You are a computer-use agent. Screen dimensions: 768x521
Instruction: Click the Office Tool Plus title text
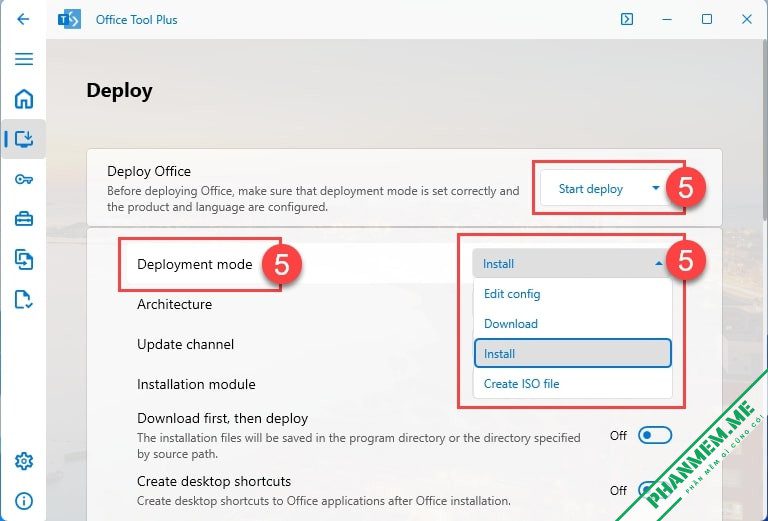click(x=137, y=20)
